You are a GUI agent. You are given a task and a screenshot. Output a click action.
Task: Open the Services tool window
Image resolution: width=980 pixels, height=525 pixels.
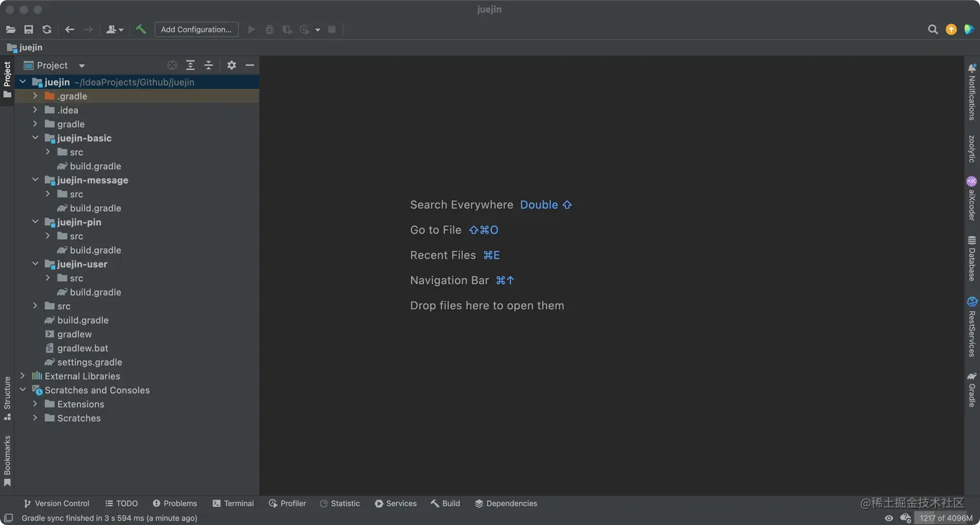395,504
